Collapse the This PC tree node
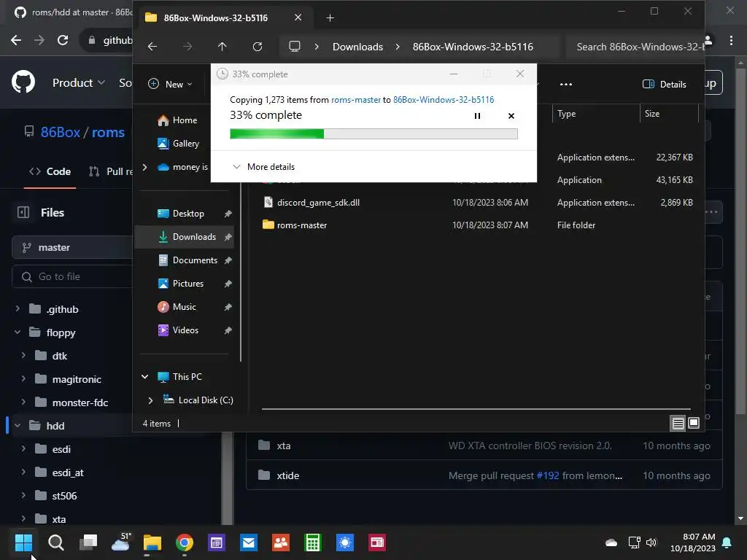Image resolution: width=747 pixels, height=560 pixels. 145,377
